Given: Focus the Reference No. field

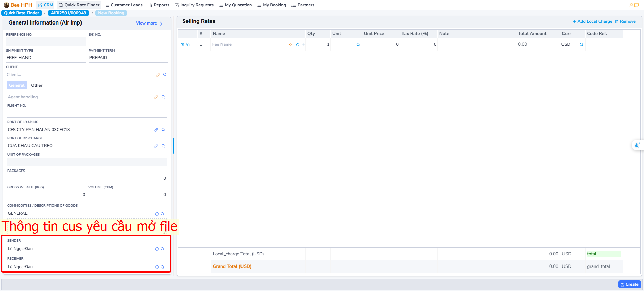Looking at the screenshot, I should tap(46, 42).
